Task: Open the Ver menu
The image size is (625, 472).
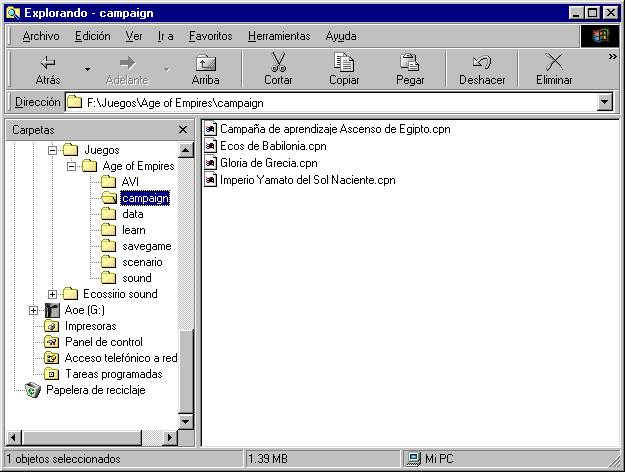Action: tap(134, 36)
